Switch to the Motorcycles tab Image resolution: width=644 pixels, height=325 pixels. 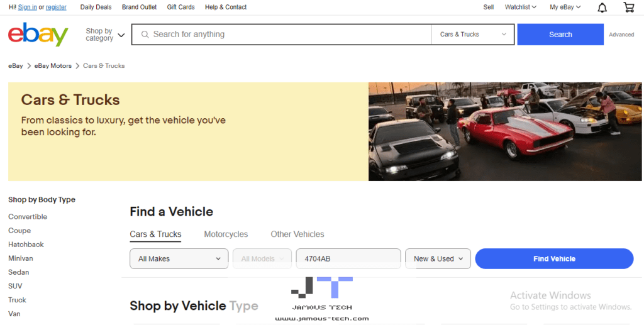(x=226, y=234)
